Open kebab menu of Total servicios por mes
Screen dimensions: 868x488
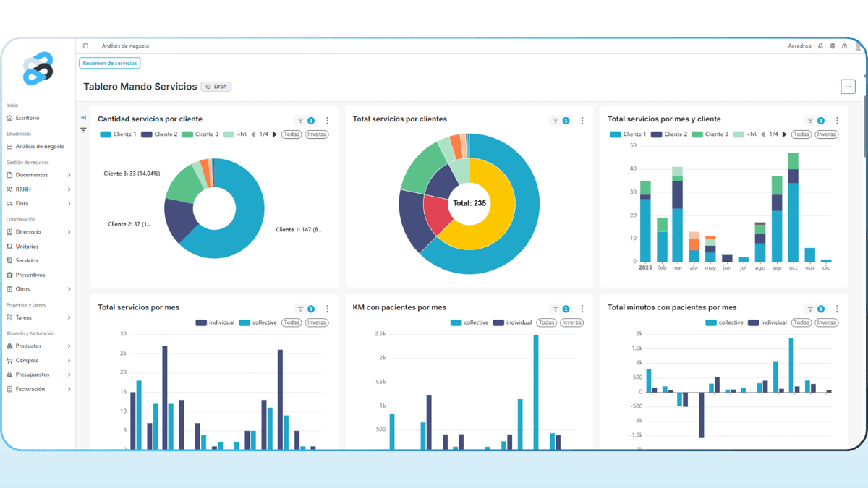(327, 309)
